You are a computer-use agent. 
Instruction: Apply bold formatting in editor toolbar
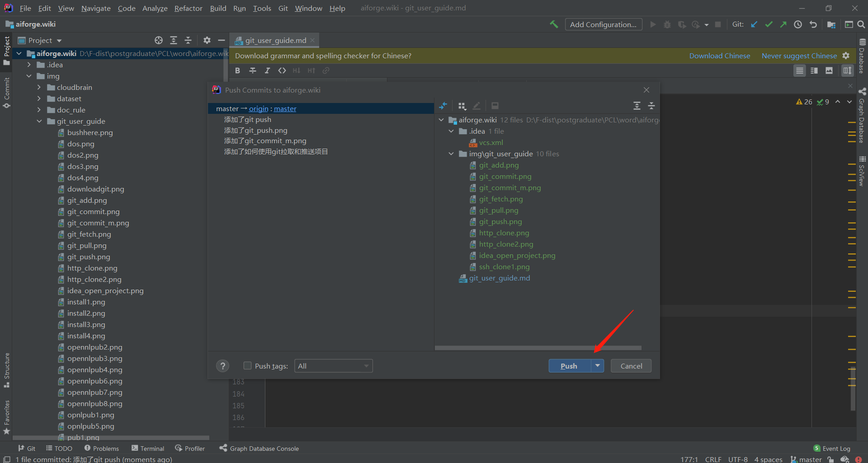237,70
